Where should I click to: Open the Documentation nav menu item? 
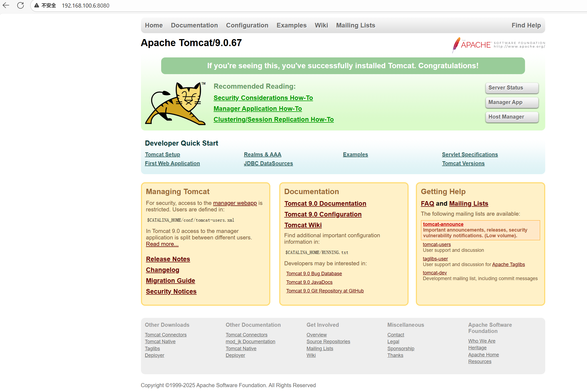[194, 25]
